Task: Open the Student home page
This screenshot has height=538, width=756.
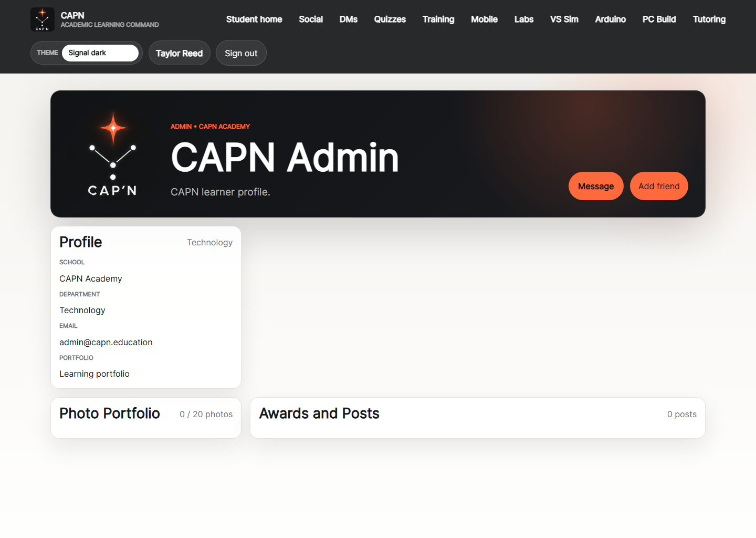Action: coord(254,19)
